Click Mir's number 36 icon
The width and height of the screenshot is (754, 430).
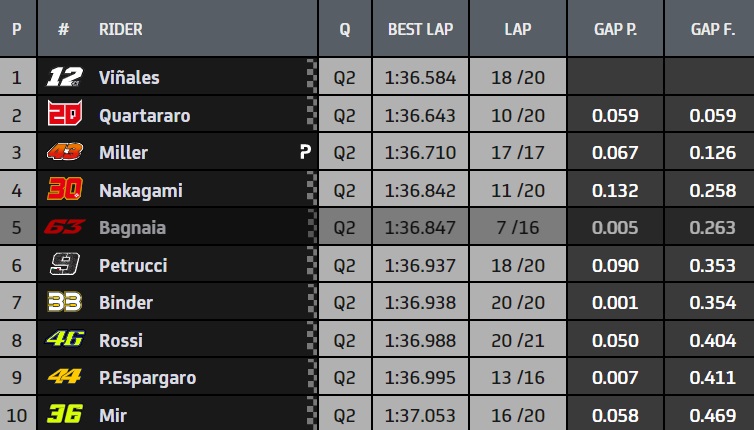pos(63,414)
